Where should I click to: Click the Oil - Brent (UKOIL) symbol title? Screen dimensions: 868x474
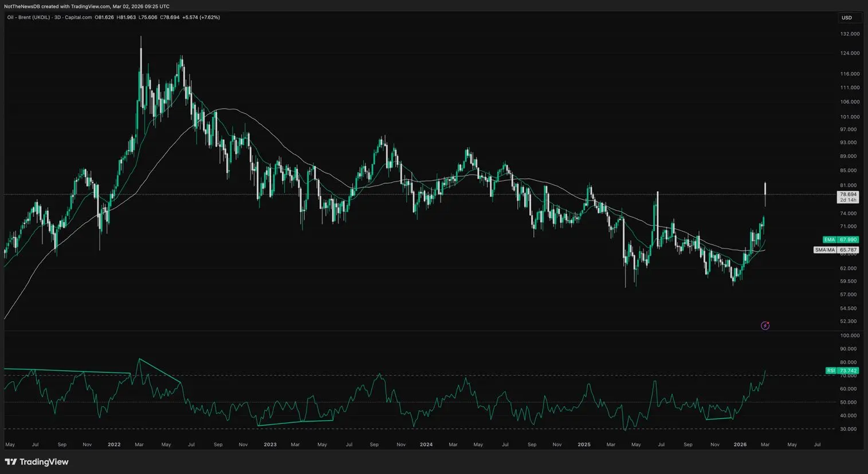point(28,17)
